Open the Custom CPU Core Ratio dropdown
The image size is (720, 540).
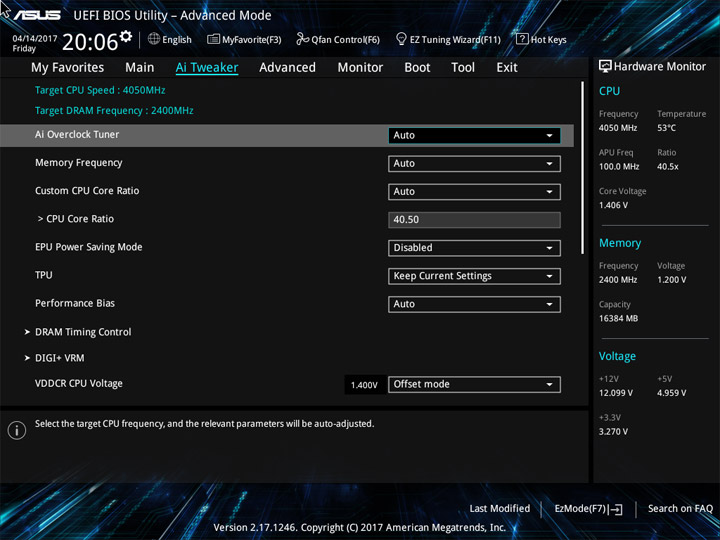474,191
